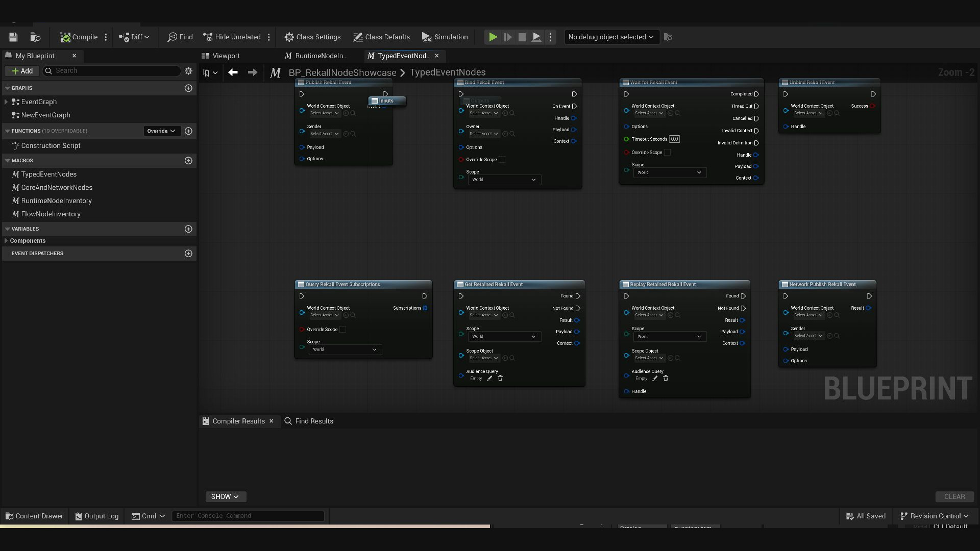Click the green Play button
980x551 pixels.
pos(493,37)
